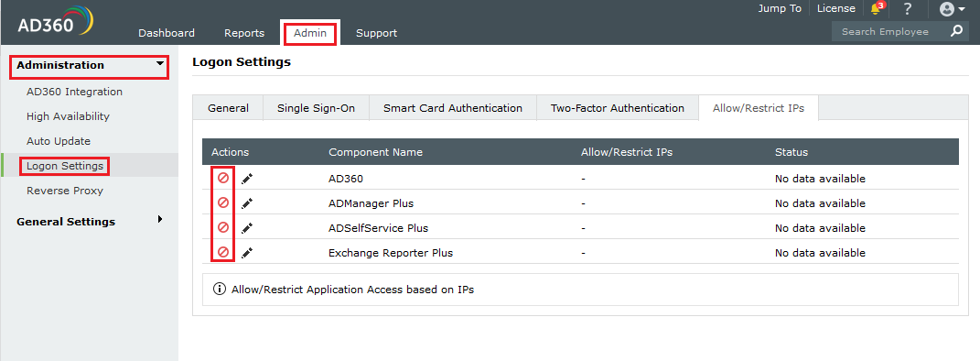Select Logon Settings in sidebar
The width and height of the screenshot is (980, 361).
click(65, 166)
